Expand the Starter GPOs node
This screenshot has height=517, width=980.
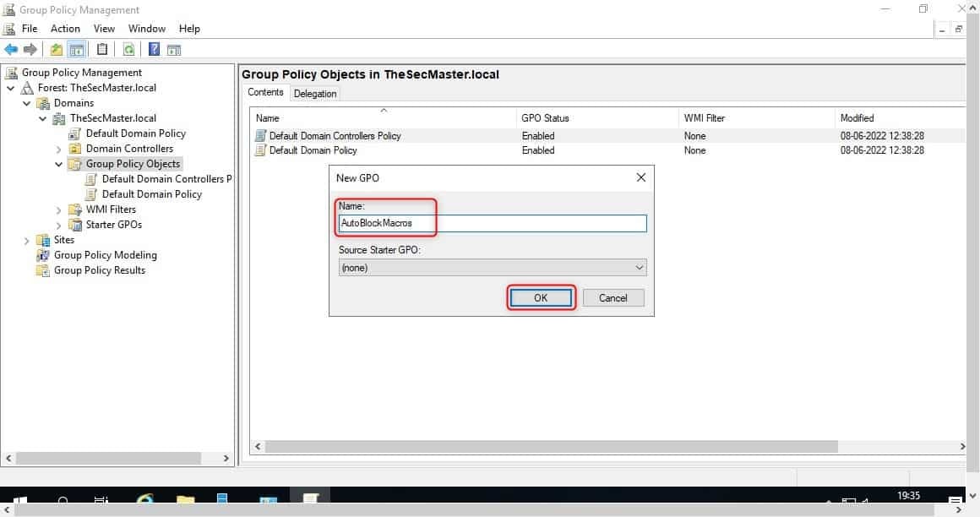(59, 225)
